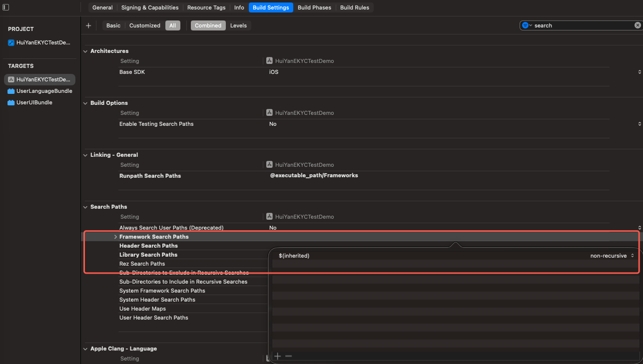The width and height of the screenshot is (643, 364).
Task: Open the Build Phases tab
Action: point(314,7)
